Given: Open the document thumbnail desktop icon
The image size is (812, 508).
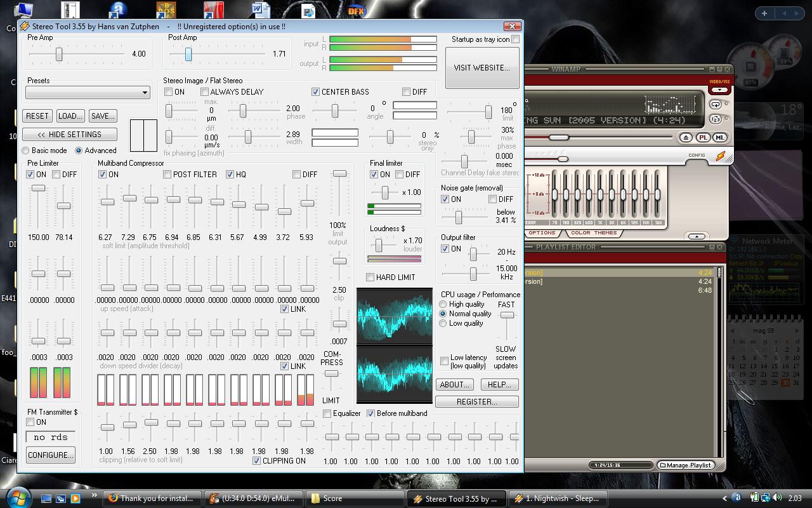Looking at the screenshot, I should pos(70,10).
